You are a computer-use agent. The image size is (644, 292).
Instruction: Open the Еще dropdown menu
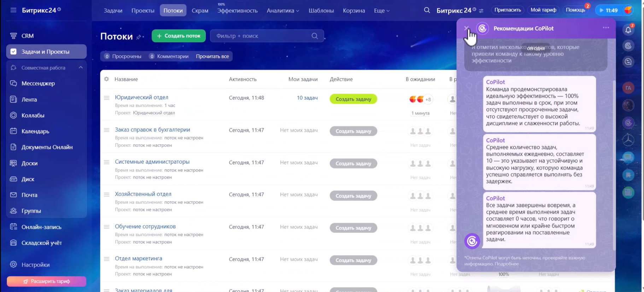pyautogui.click(x=382, y=11)
